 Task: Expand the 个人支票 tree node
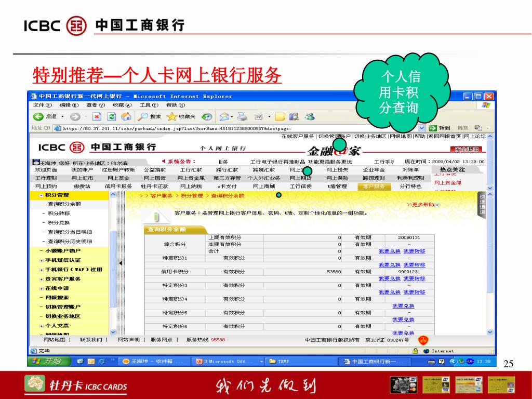click(41, 326)
